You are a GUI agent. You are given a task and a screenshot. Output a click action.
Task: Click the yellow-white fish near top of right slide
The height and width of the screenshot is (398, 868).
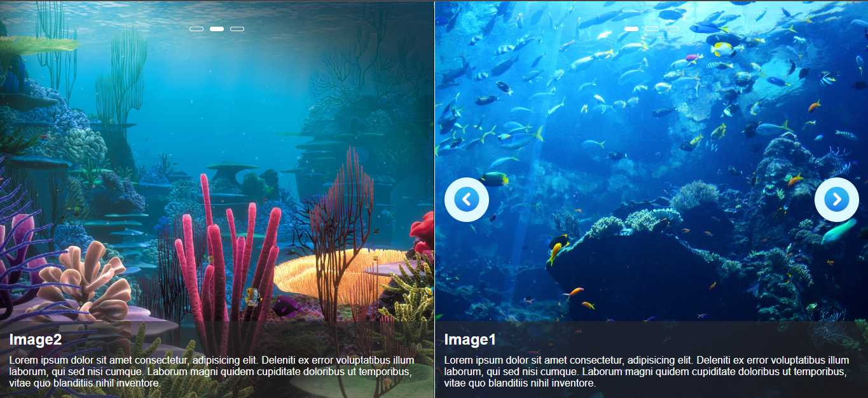723,48
